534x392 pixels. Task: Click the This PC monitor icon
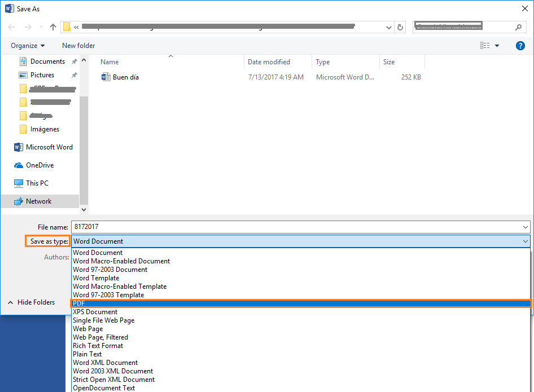[x=19, y=183]
